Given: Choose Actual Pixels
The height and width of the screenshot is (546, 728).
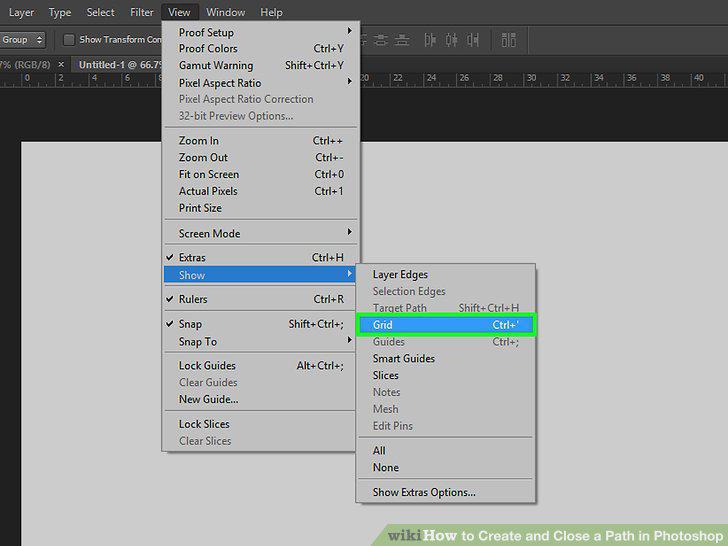Looking at the screenshot, I should 261,191.
